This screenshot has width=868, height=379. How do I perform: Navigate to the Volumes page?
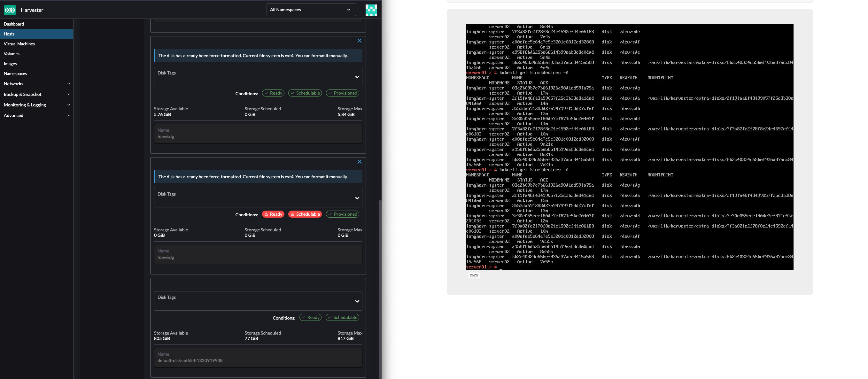click(12, 54)
